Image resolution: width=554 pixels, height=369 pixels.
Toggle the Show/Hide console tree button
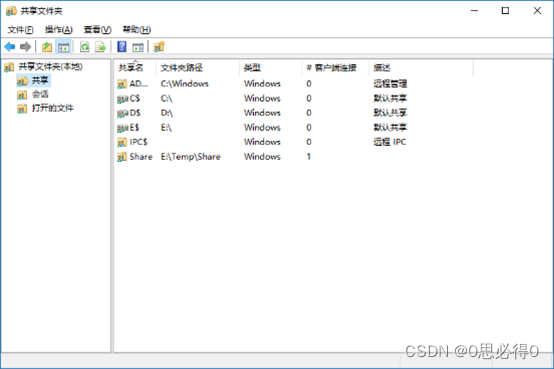pos(64,47)
